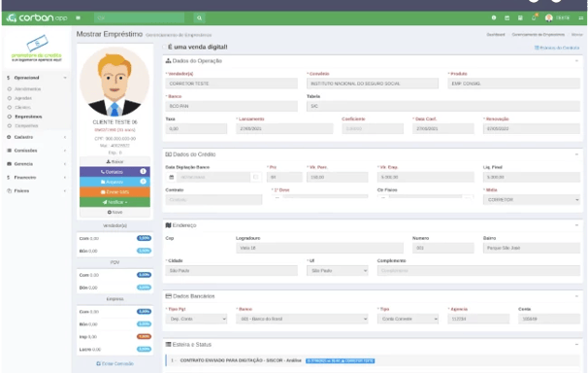Open the UF dropdown showing São Paulo
Screen dimensions: 588x373
point(338,271)
